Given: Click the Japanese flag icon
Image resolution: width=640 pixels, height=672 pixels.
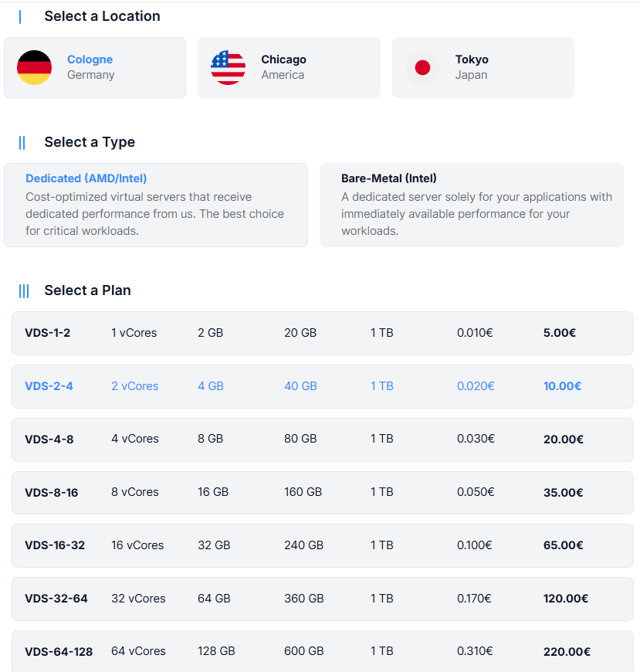Looking at the screenshot, I should (x=422, y=68).
